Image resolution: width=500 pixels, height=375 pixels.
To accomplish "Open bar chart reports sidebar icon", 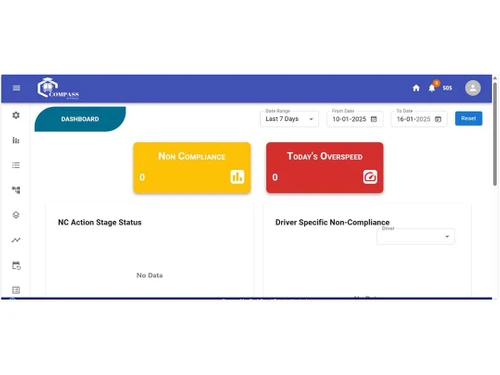I will (x=16, y=140).
